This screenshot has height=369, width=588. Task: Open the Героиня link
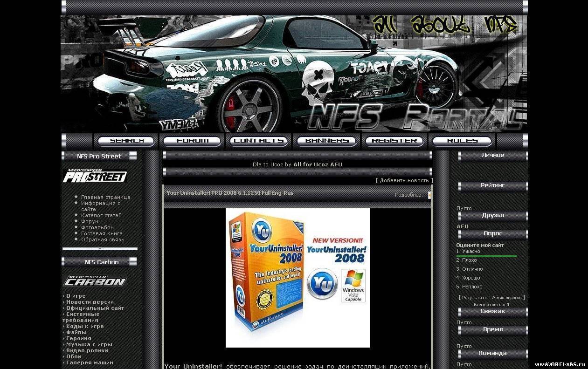click(x=78, y=338)
